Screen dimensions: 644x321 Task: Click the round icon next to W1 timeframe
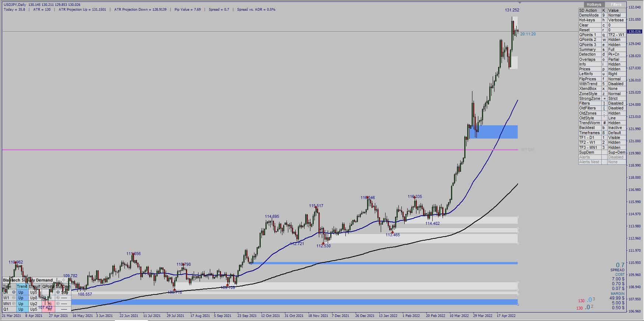(x=14, y=298)
